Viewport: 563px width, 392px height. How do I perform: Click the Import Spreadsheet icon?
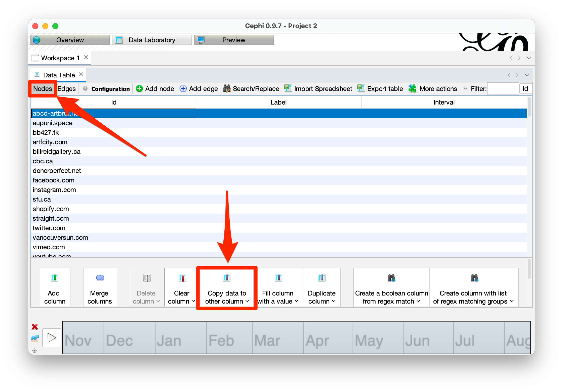coord(288,88)
